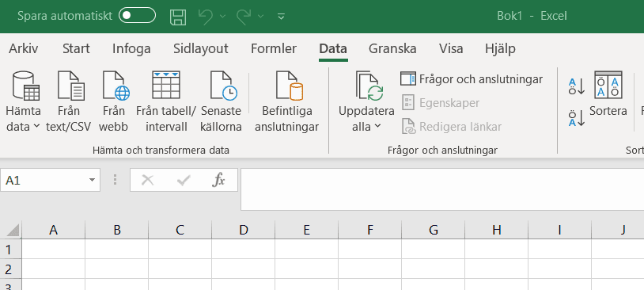Click inside the formula bar field
The height and width of the screenshot is (290, 644).
[442, 189]
